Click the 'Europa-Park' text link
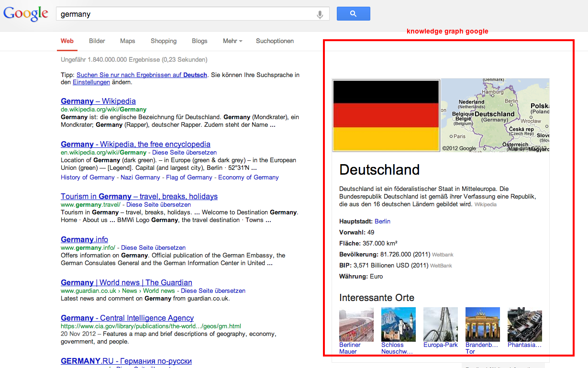Screen dimensions: 588x368 441,345
